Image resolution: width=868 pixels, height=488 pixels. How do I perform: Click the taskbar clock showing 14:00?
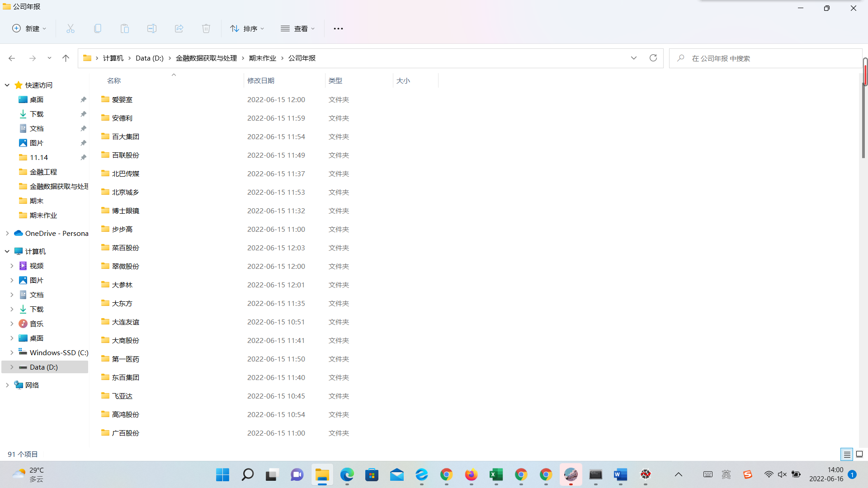(x=826, y=474)
